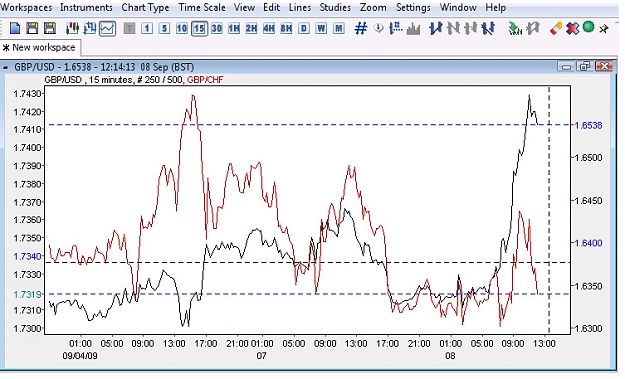The width and height of the screenshot is (625, 379).
Task: Click the info balloon icon
Action: pyautogui.click(x=379, y=28)
